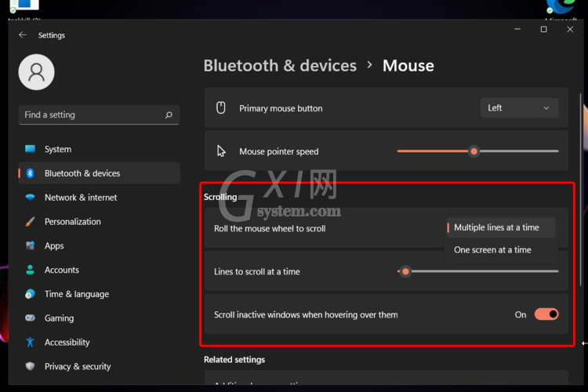Click Bluetooth & devices breadcrumb link

(280, 66)
